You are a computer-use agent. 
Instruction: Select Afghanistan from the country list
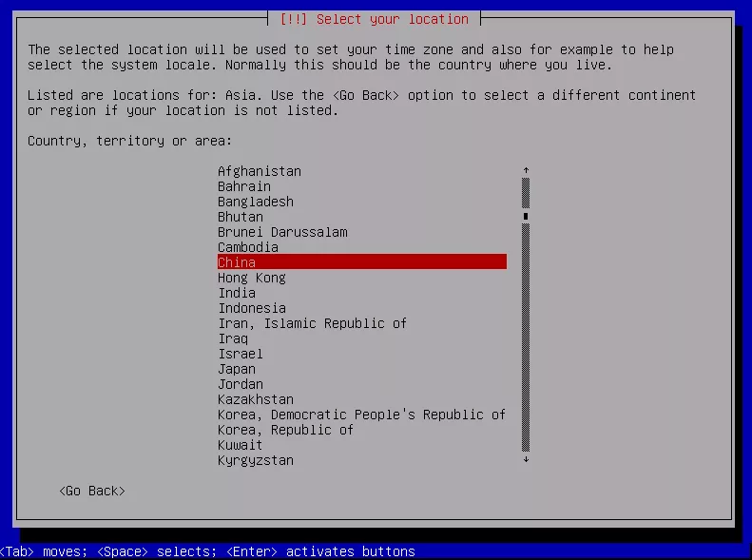click(260, 171)
